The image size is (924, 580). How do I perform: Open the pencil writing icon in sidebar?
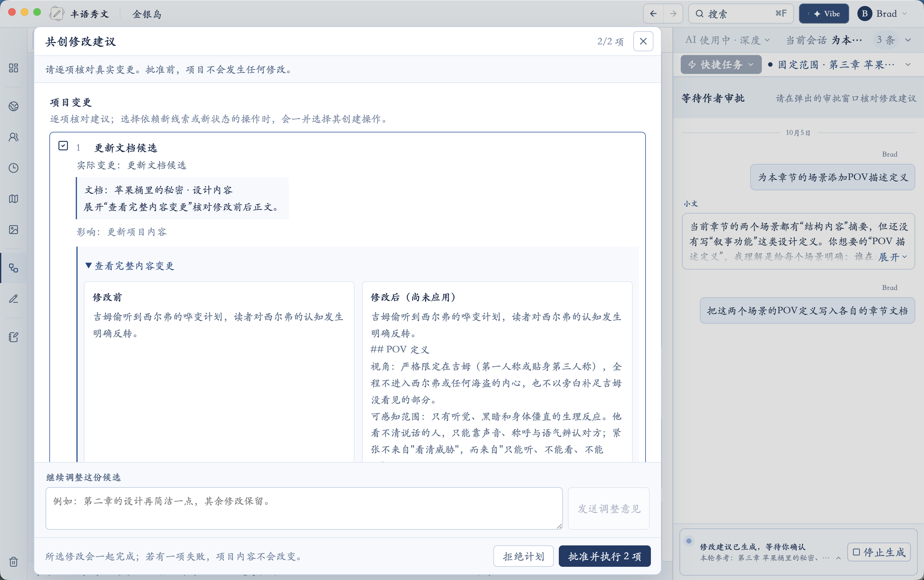pyautogui.click(x=14, y=298)
